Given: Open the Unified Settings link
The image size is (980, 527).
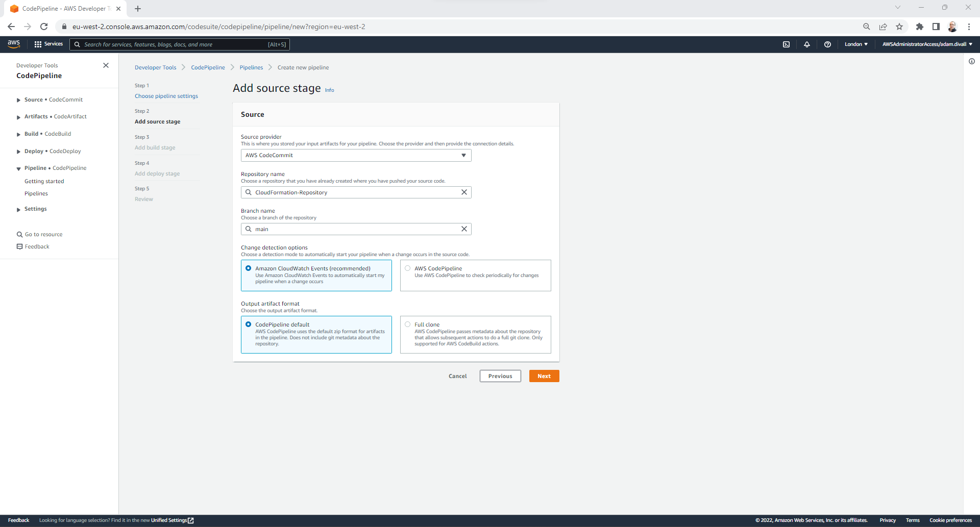Looking at the screenshot, I should [169, 520].
